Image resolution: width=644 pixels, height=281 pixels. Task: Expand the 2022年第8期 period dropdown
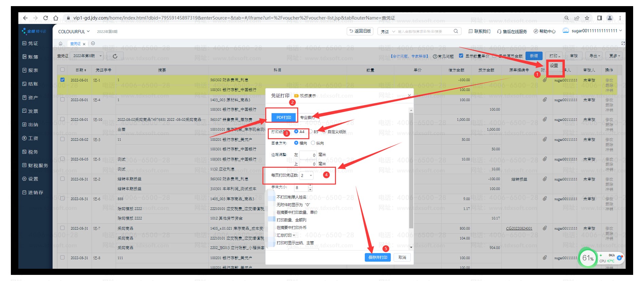click(87, 56)
